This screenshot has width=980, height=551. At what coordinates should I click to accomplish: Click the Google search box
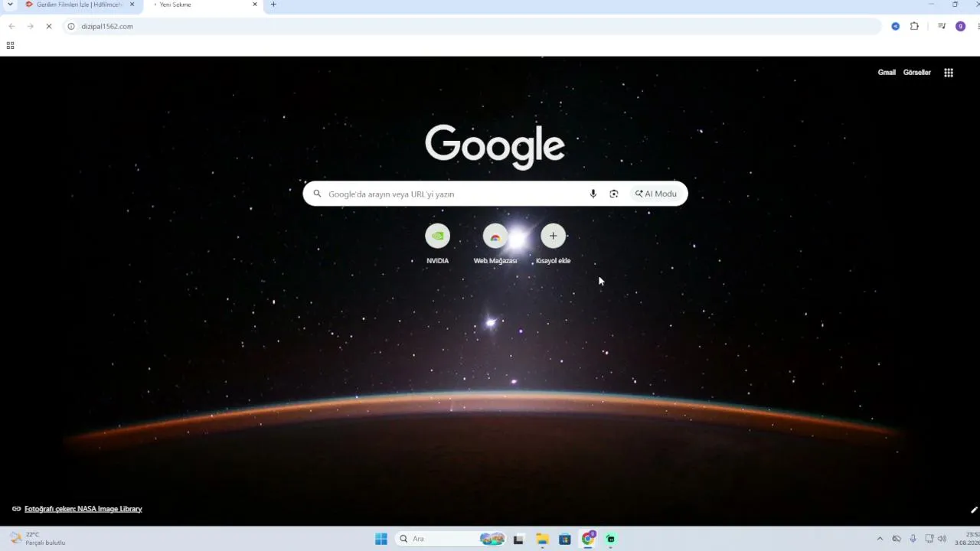tap(495, 194)
